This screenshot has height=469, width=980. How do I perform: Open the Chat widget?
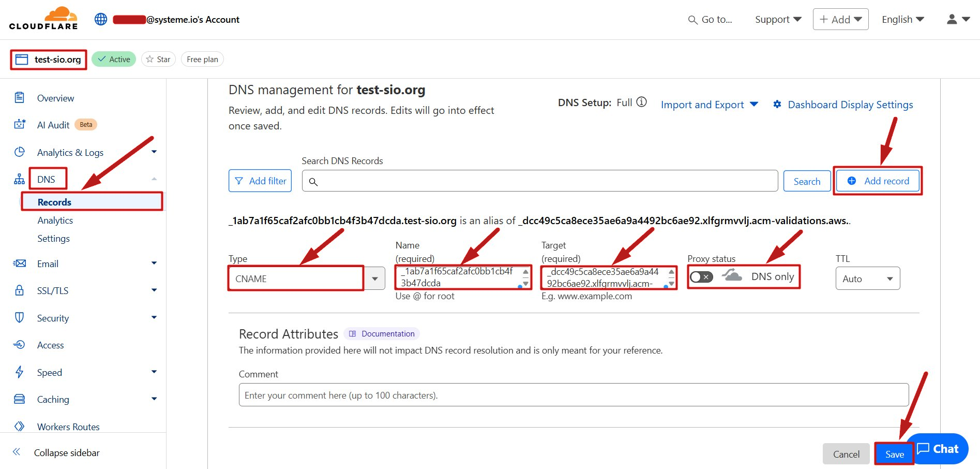(x=938, y=449)
